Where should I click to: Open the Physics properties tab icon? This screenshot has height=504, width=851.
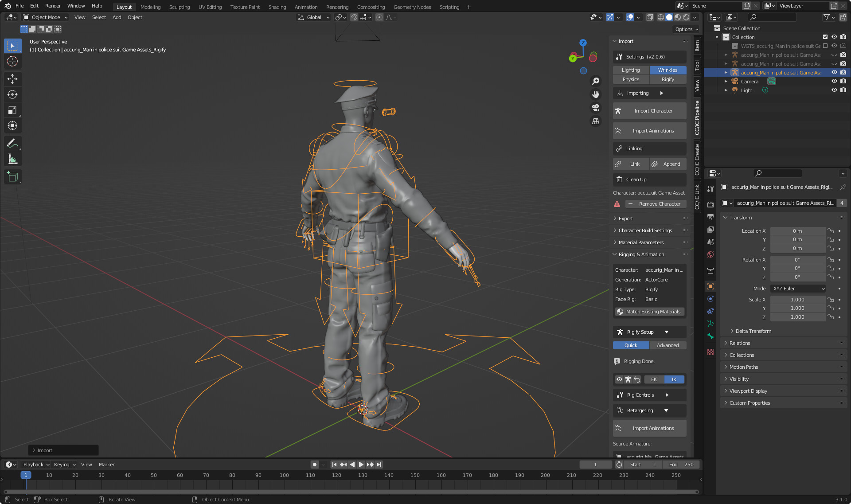click(x=710, y=299)
